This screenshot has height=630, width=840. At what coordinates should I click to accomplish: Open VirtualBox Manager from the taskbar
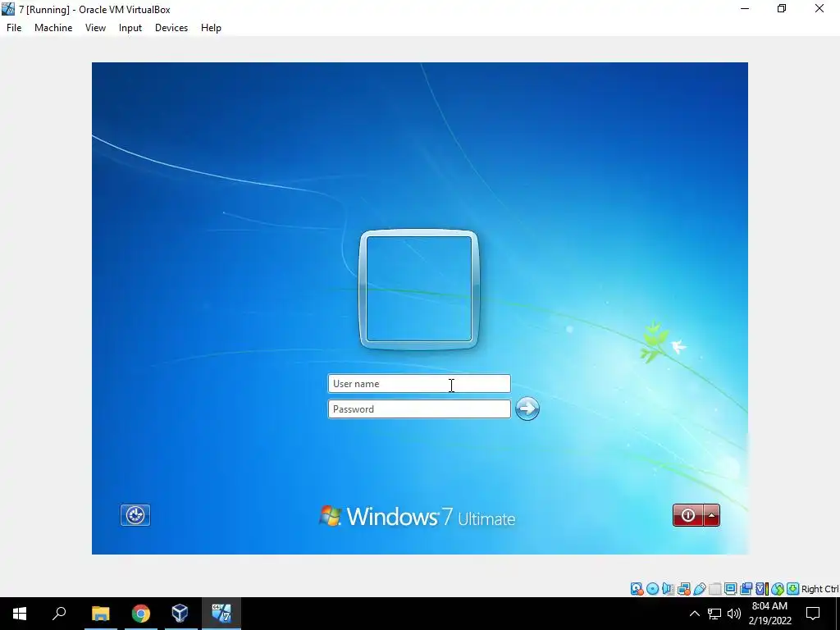pos(180,614)
